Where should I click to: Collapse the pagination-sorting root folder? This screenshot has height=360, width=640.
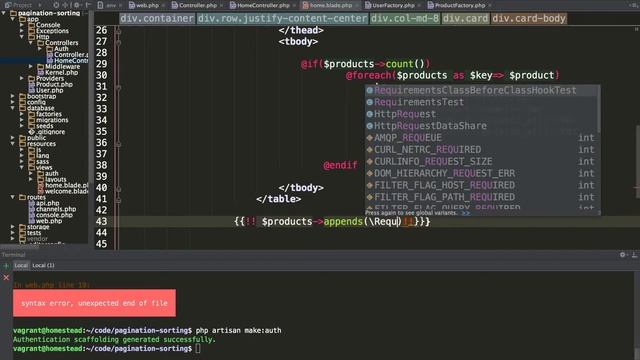pyautogui.click(x=4, y=13)
